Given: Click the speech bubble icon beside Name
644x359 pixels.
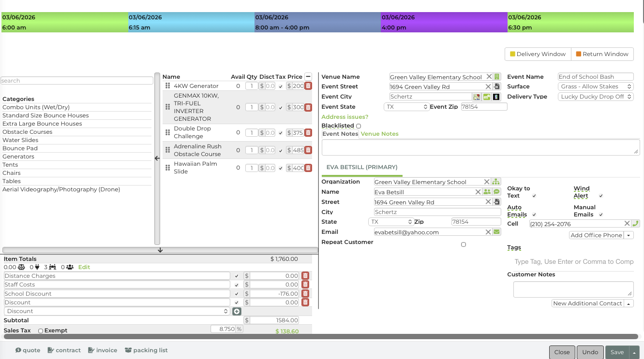Looking at the screenshot, I should (x=496, y=192).
